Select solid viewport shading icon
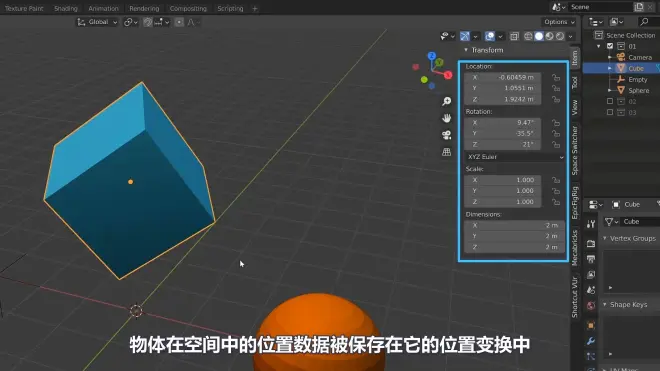Screen dimensions: 660x371 tap(539, 36)
